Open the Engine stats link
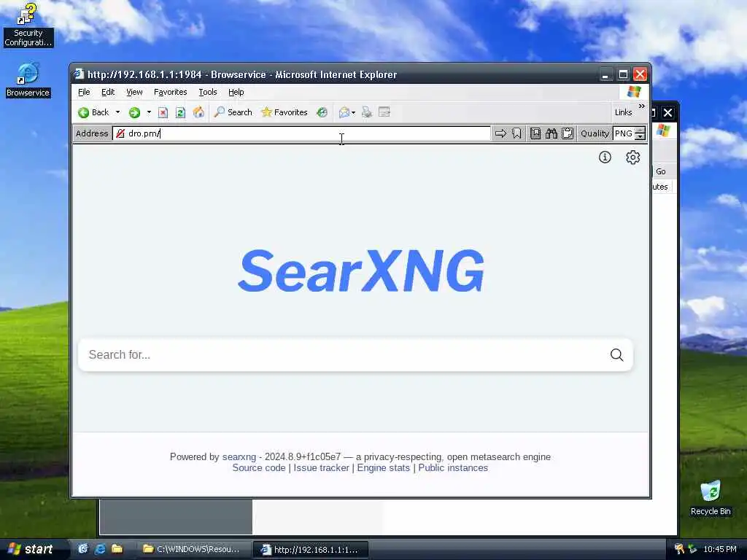Viewport: 747px width, 560px height. [384, 467]
